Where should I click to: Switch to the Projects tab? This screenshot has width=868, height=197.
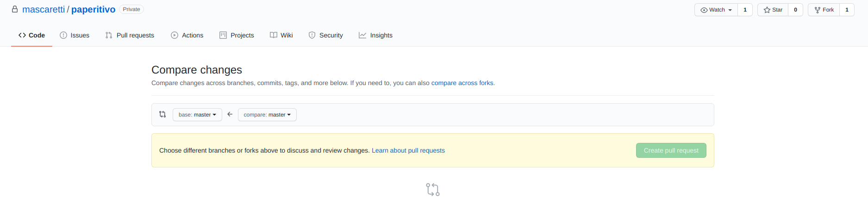click(237, 35)
